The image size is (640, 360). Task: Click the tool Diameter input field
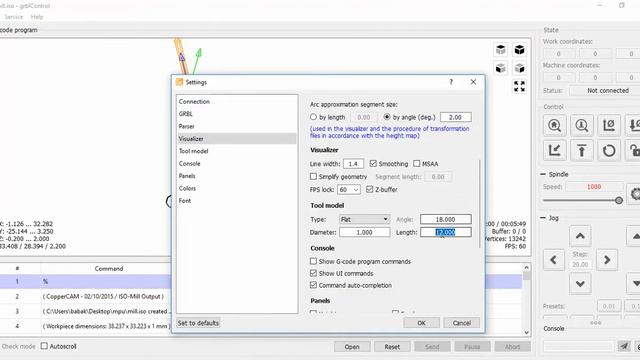[x=364, y=232]
